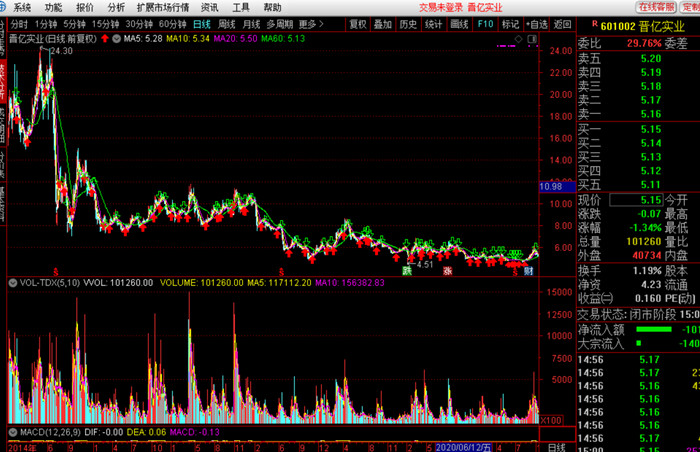Image resolution: width=700 pixels, height=452 pixels.
Task: Click the 统计 toolbar button
Action: [433, 24]
